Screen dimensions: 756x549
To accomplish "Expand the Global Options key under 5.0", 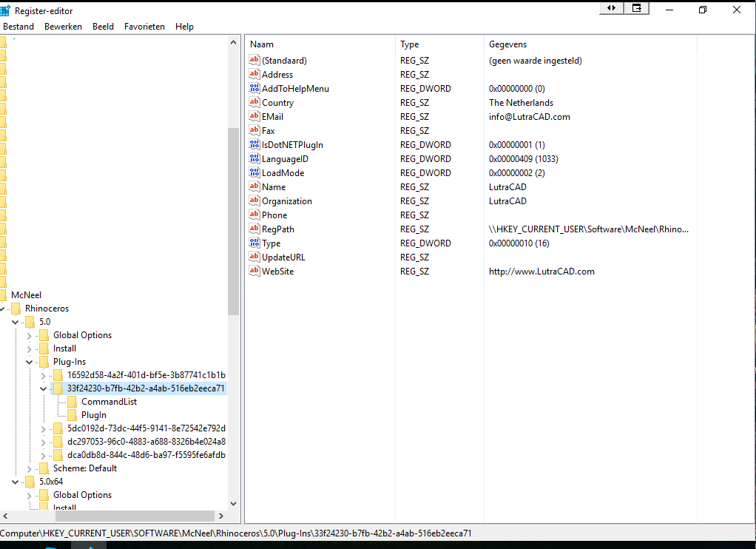I will tap(30, 335).
